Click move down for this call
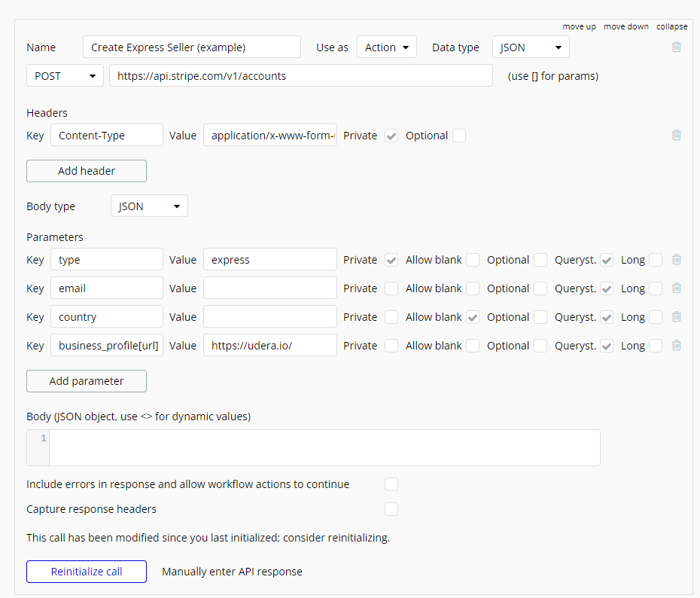 (x=625, y=26)
